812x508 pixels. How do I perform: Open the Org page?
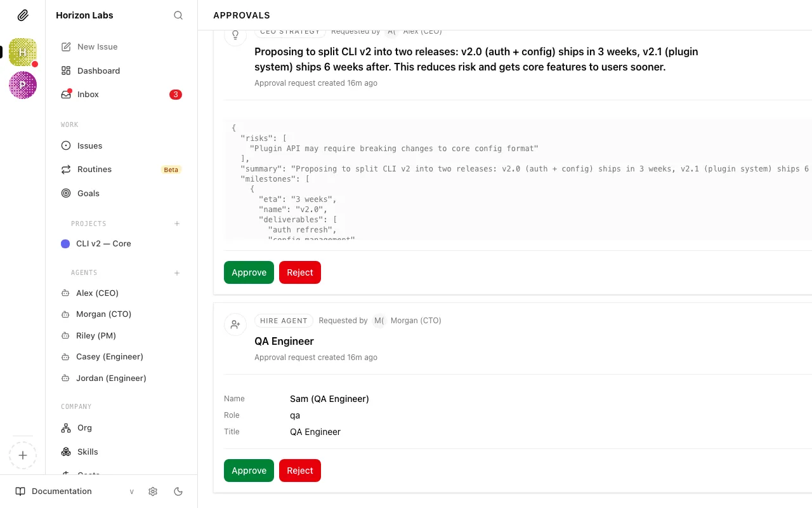(x=121, y=428)
